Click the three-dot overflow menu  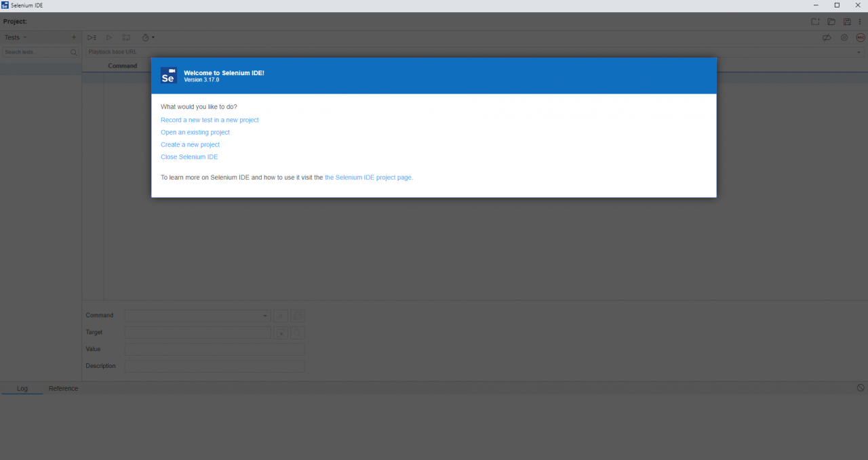[860, 21]
